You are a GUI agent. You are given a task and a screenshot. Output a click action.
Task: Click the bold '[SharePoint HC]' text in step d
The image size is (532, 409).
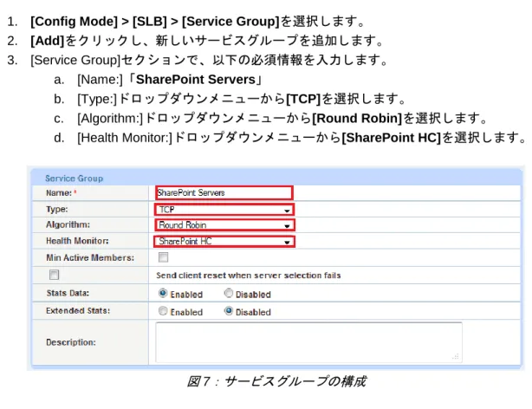tap(391, 138)
